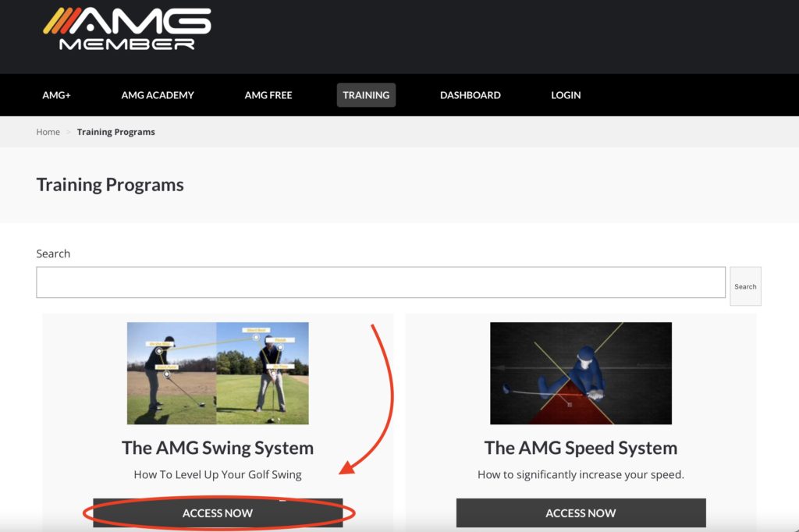Open the AMG Speed System thumbnail image

point(581,373)
